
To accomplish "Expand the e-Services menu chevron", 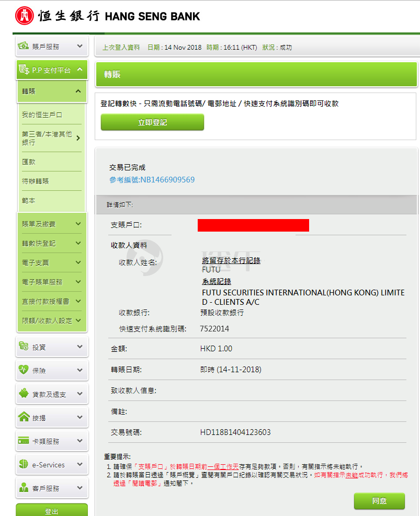I will click(80, 464).
